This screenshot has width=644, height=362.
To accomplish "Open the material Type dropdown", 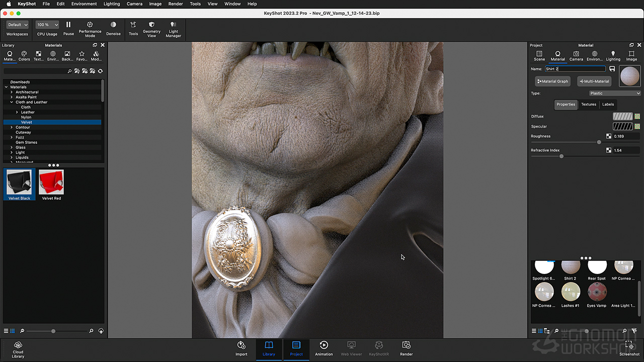I will (x=615, y=93).
